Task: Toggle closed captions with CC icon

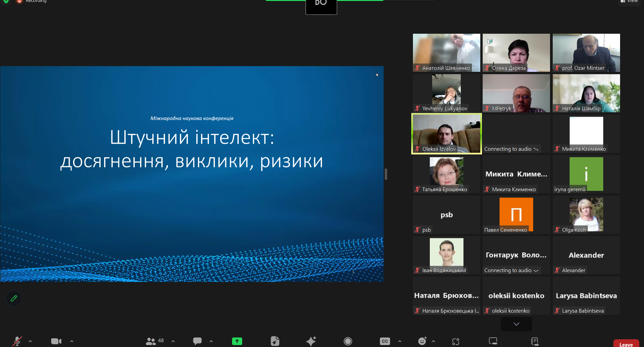Action: point(385,341)
